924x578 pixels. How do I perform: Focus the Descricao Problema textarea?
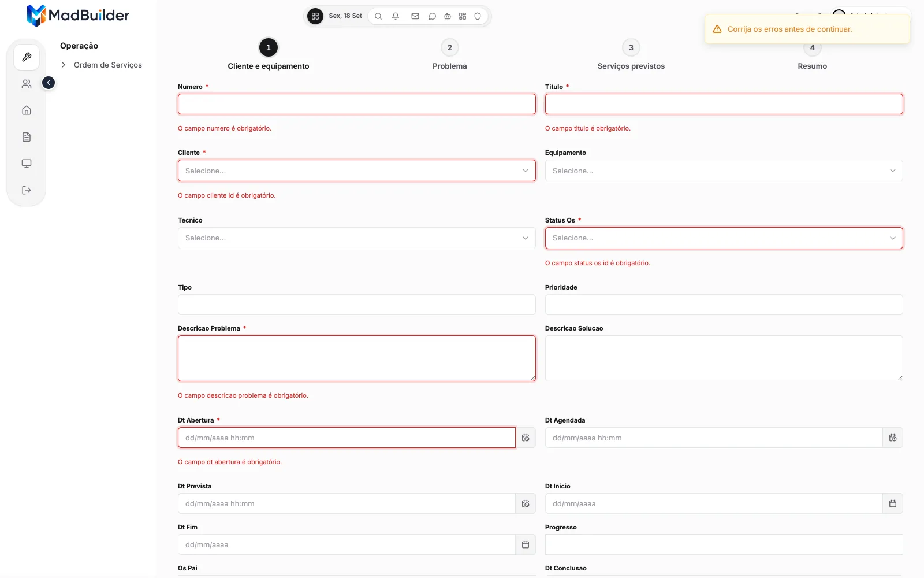click(x=357, y=358)
